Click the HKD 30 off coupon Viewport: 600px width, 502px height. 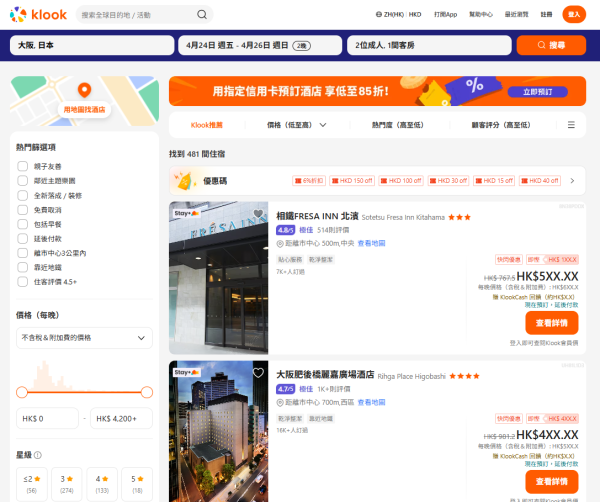(448, 181)
